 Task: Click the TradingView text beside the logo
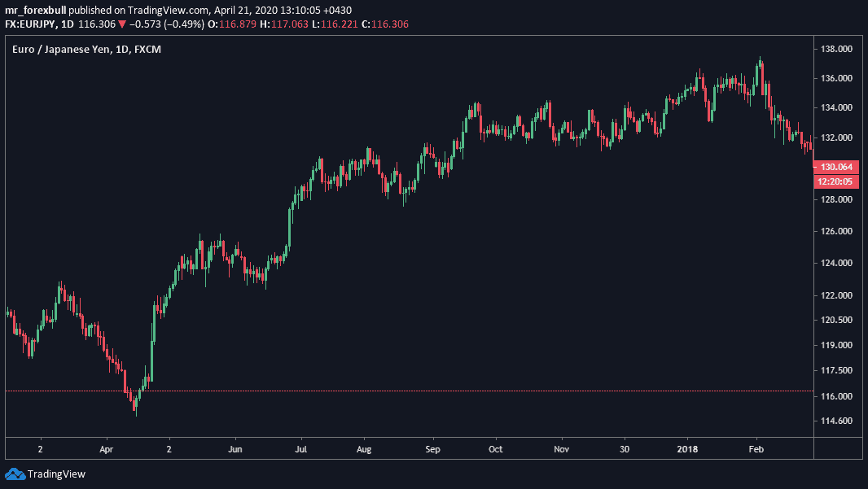56,474
